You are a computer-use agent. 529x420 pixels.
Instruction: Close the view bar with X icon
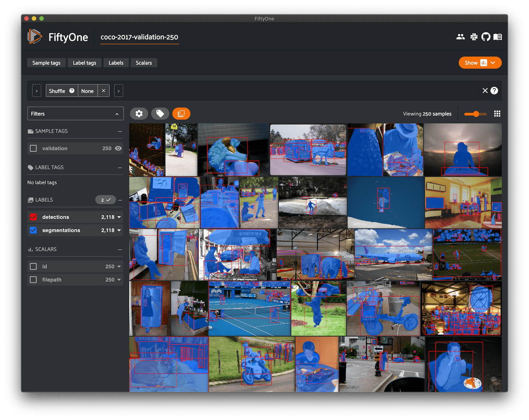tap(485, 91)
